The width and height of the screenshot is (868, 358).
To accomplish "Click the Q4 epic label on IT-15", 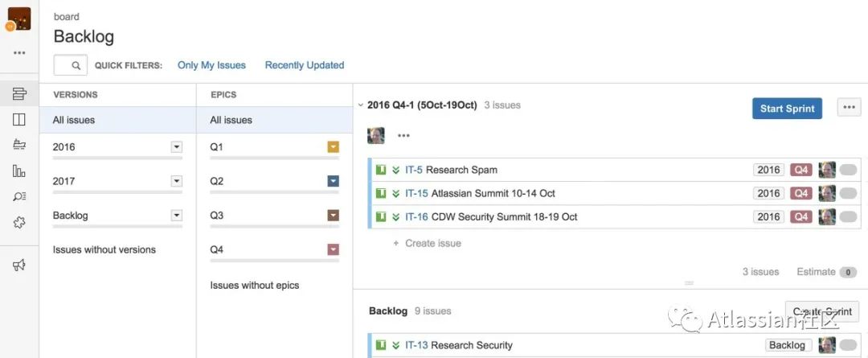I will pos(801,193).
